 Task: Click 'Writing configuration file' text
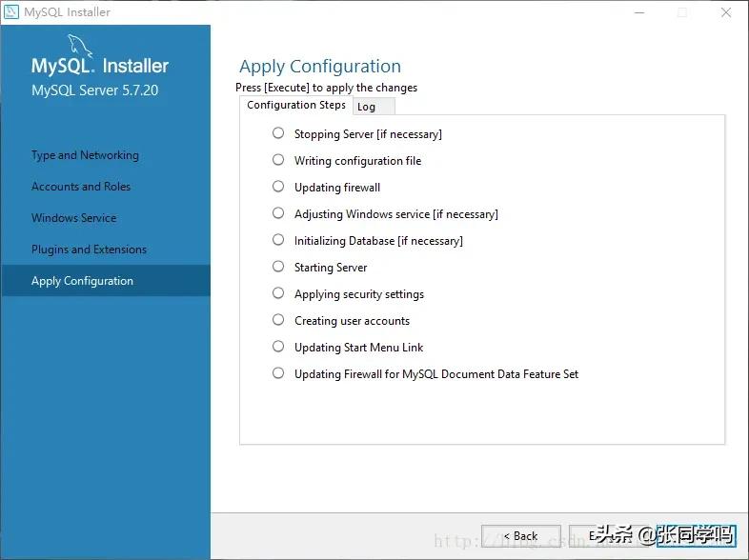click(357, 161)
